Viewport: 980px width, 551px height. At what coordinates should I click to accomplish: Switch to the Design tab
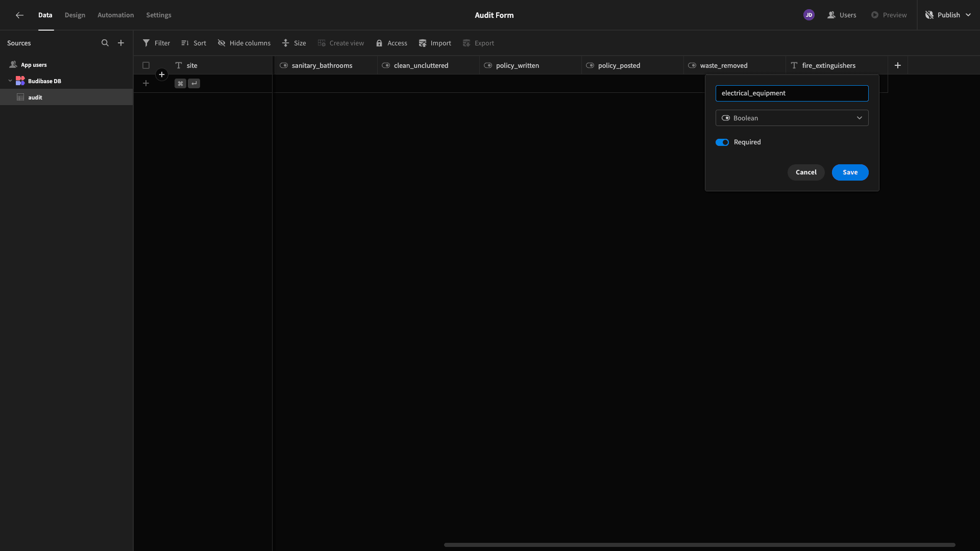(75, 15)
